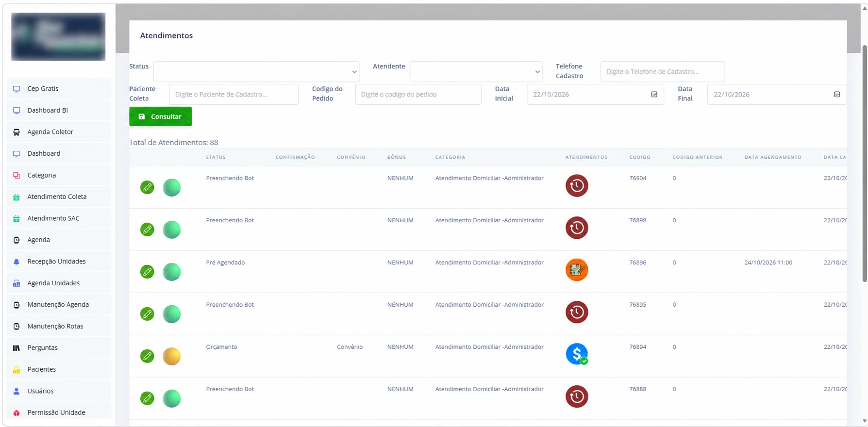Open Cep Gratis in sidebar
Screen dimensions: 868x427
[x=58, y=89]
